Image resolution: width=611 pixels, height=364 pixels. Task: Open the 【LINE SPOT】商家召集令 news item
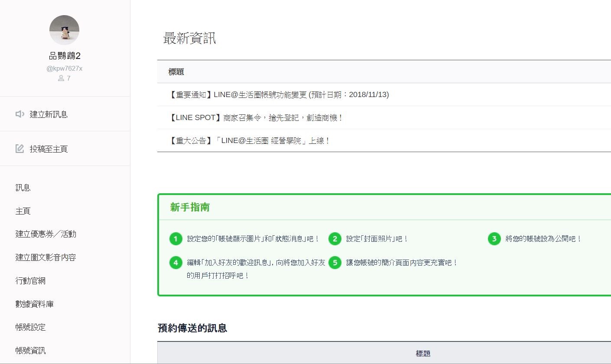(256, 117)
